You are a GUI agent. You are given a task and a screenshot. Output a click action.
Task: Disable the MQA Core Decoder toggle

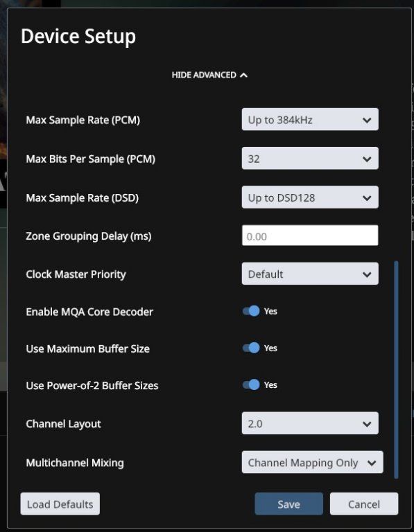coord(251,311)
